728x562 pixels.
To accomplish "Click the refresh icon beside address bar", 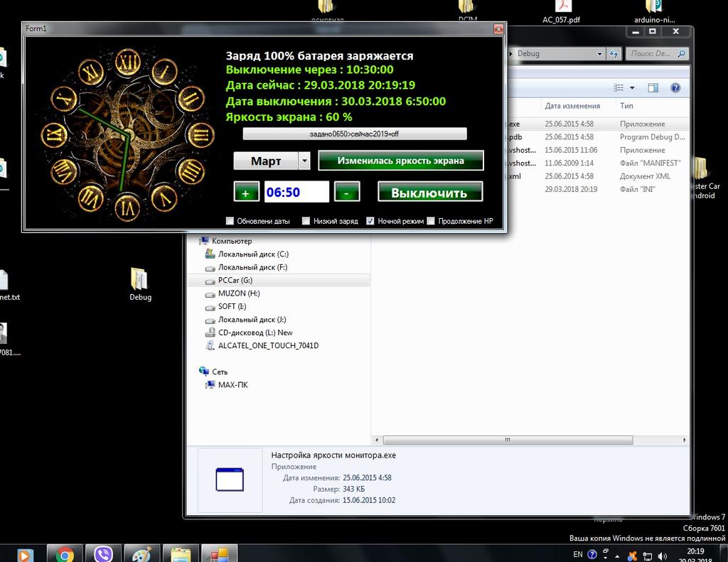I will point(614,53).
